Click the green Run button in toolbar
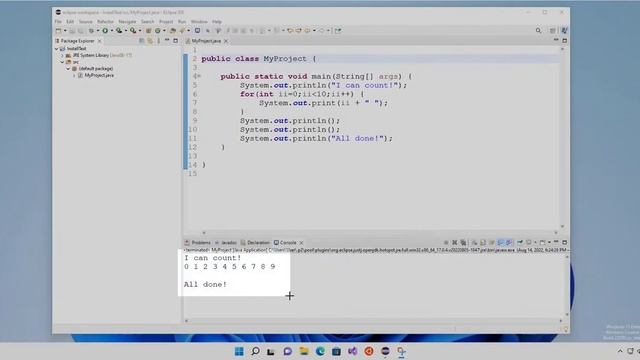Image resolution: width=640 pixels, height=360 pixels. click(x=105, y=31)
